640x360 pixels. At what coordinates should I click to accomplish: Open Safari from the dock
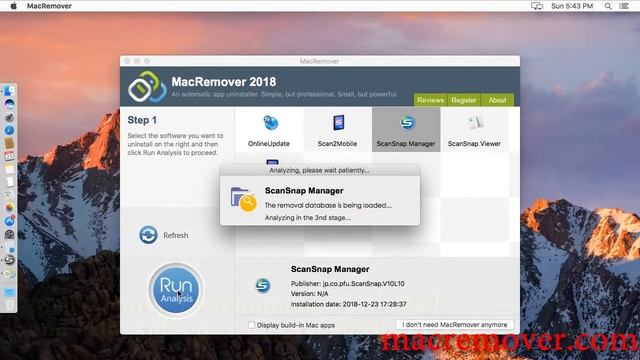[9, 130]
